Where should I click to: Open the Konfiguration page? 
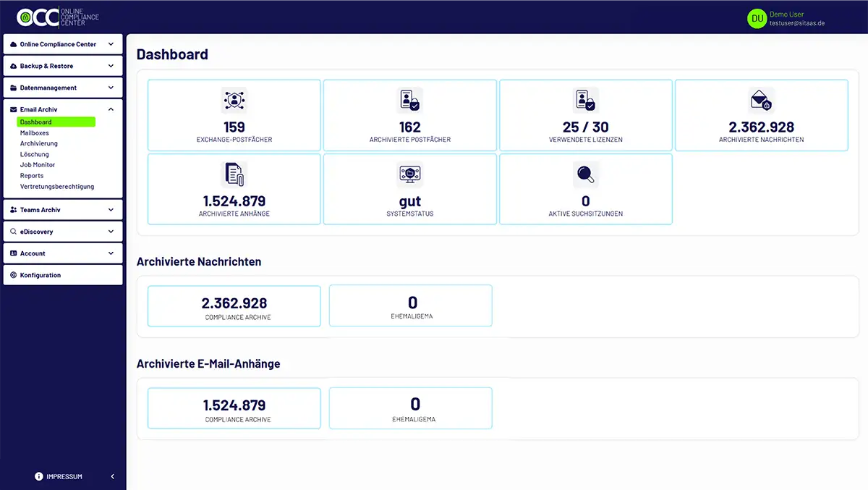click(x=41, y=275)
